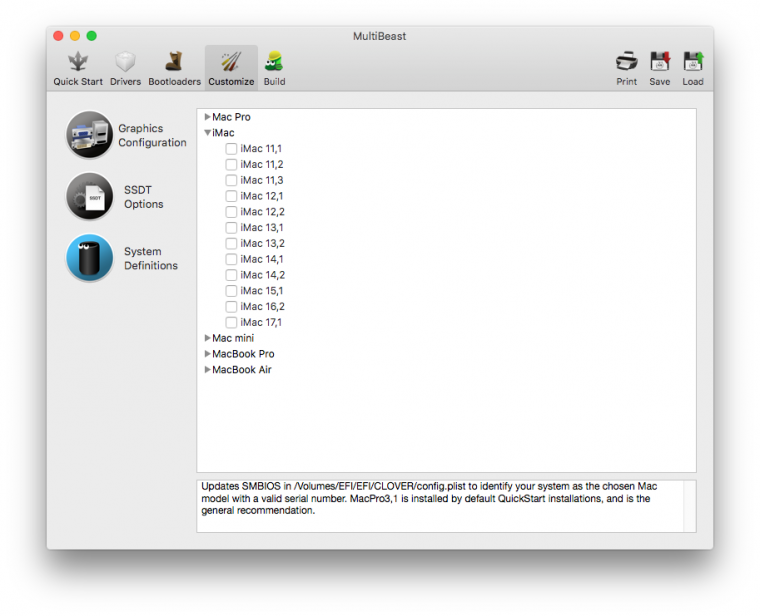Click the Load floppy disk icon
This screenshot has width=760, height=616.
point(693,62)
